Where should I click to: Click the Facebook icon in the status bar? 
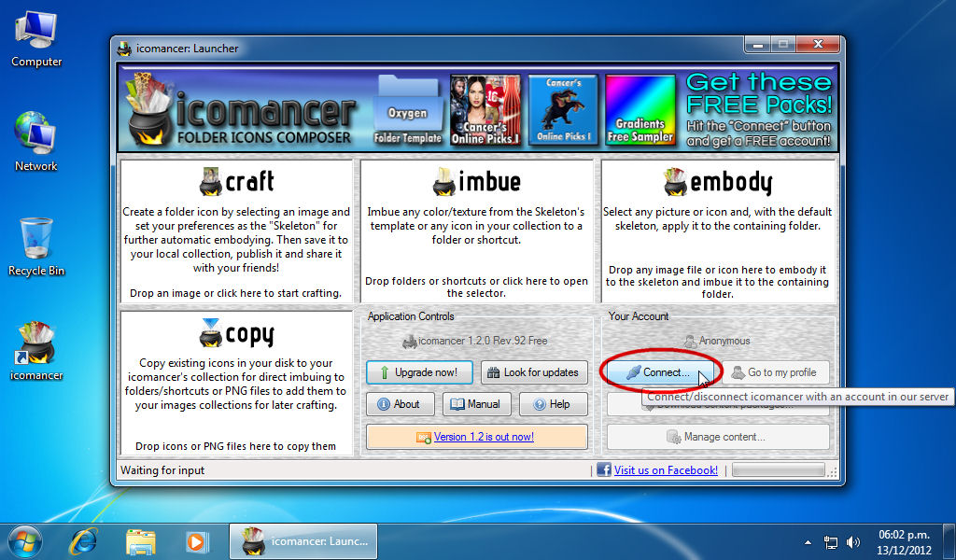point(604,469)
